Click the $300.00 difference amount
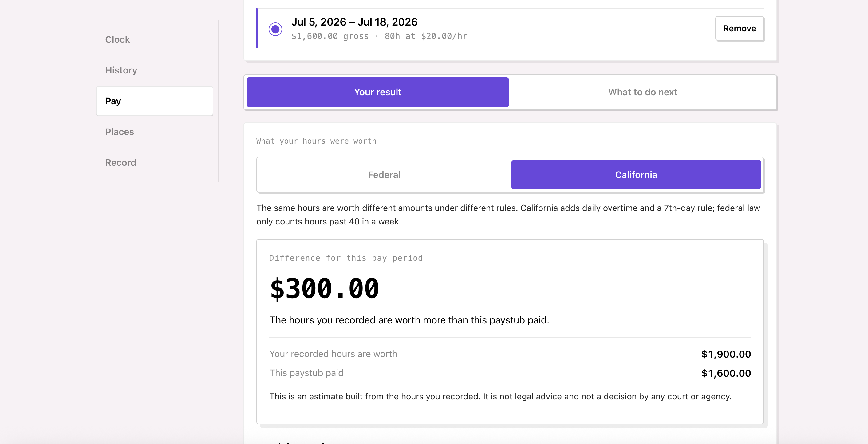This screenshot has width=868, height=444. click(x=325, y=289)
